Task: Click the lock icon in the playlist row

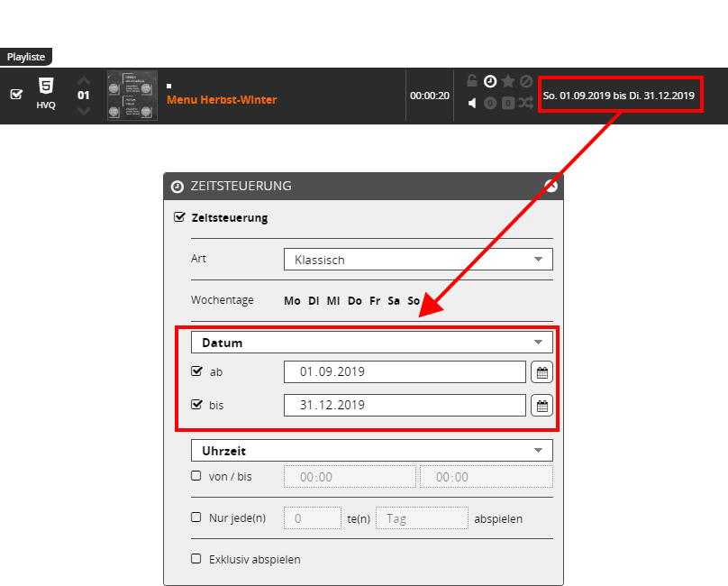Action: (472, 81)
